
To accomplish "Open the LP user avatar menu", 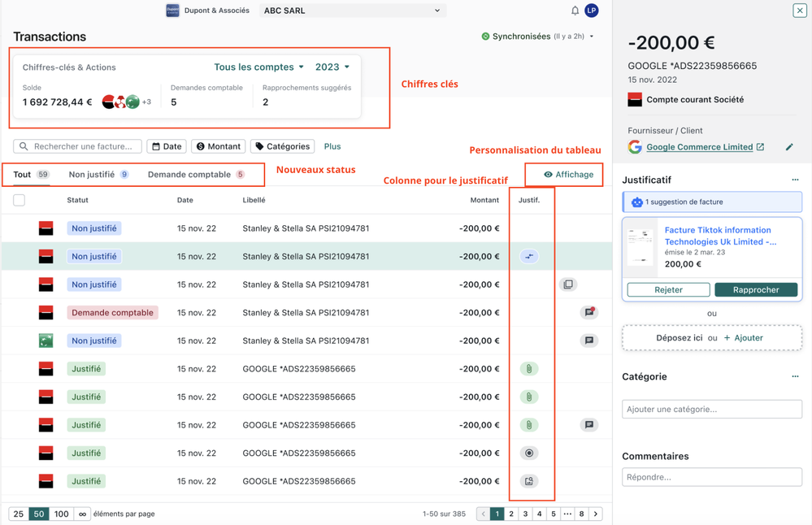I will pyautogui.click(x=592, y=11).
